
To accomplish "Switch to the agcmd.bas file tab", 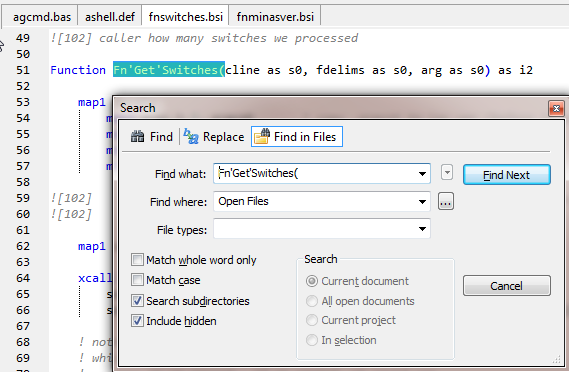I will pos(41,17).
